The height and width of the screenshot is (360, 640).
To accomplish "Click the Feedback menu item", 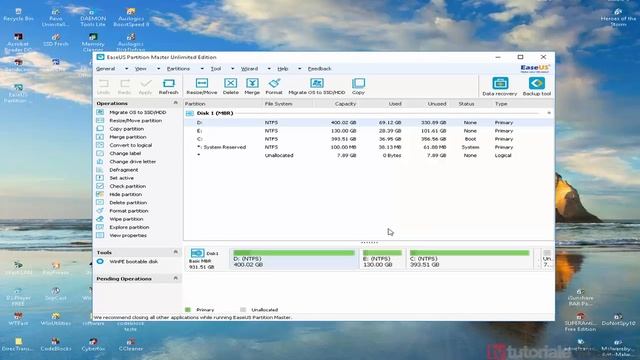I will [319, 69].
